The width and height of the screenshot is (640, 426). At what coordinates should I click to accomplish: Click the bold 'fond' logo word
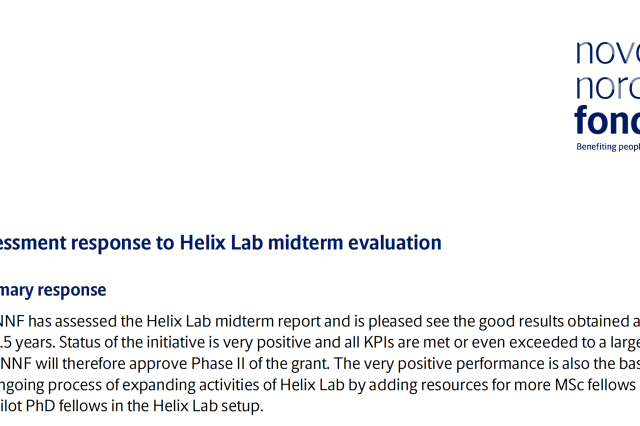607,120
